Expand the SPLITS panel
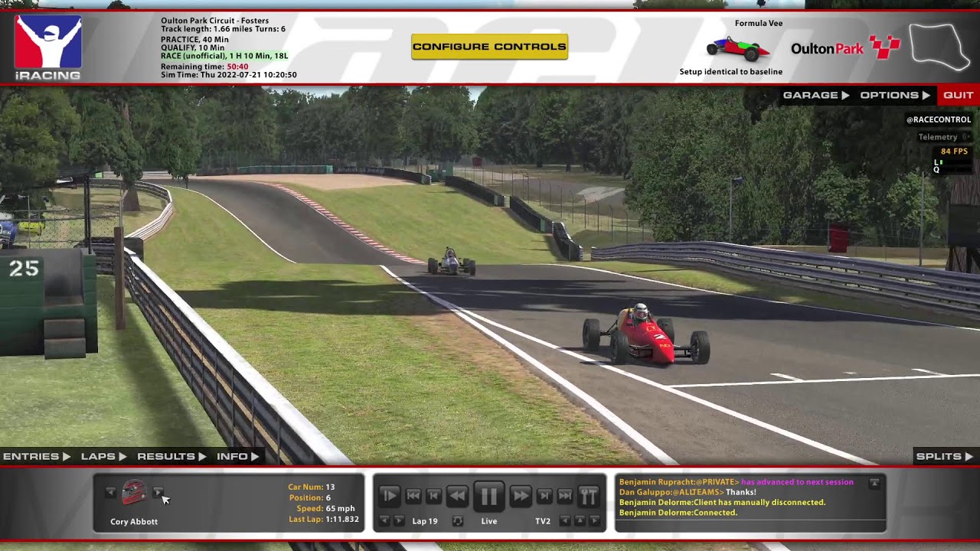Viewport: 980px width, 551px height. pos(945,456)
